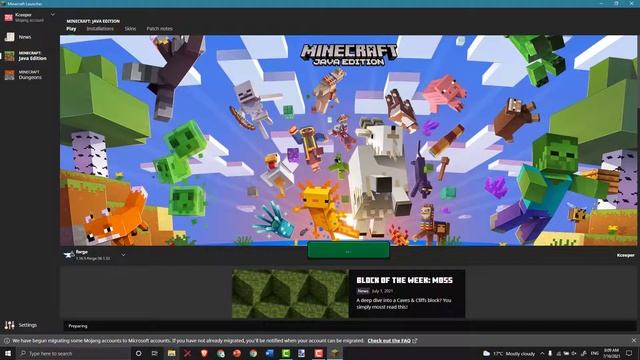Open the notification Action Center
The image size is (640, 360).
click(629, 353)
